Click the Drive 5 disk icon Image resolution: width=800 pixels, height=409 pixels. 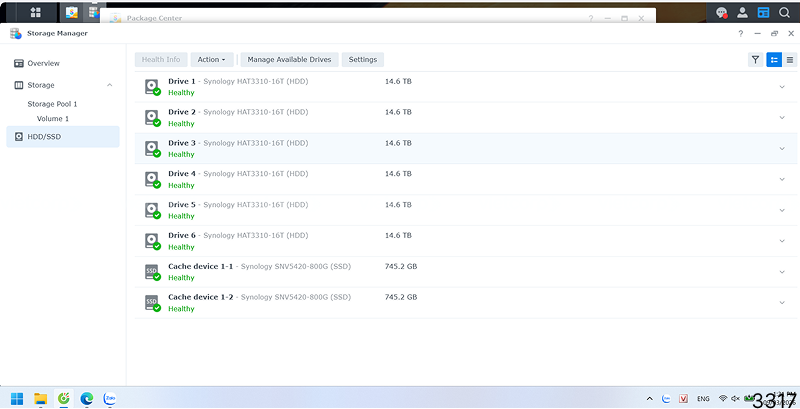coord(153,211)
